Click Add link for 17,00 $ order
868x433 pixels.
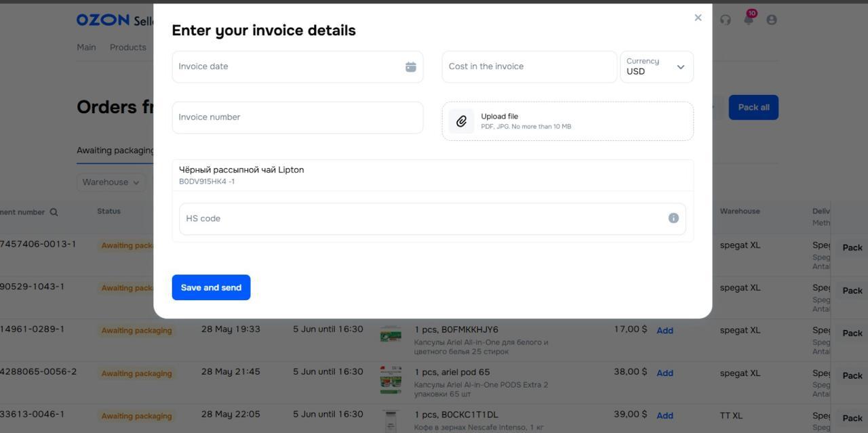[x=665, y=331]
